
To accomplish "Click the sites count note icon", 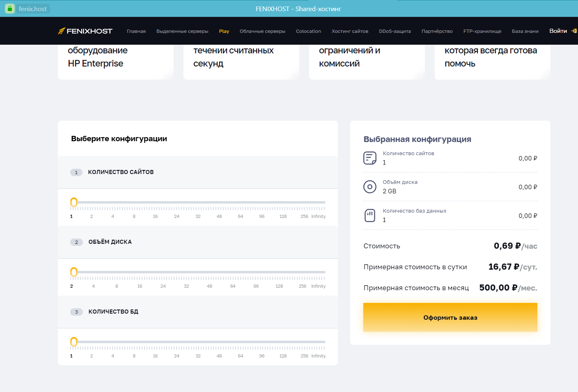I will (x=369, y=158).
